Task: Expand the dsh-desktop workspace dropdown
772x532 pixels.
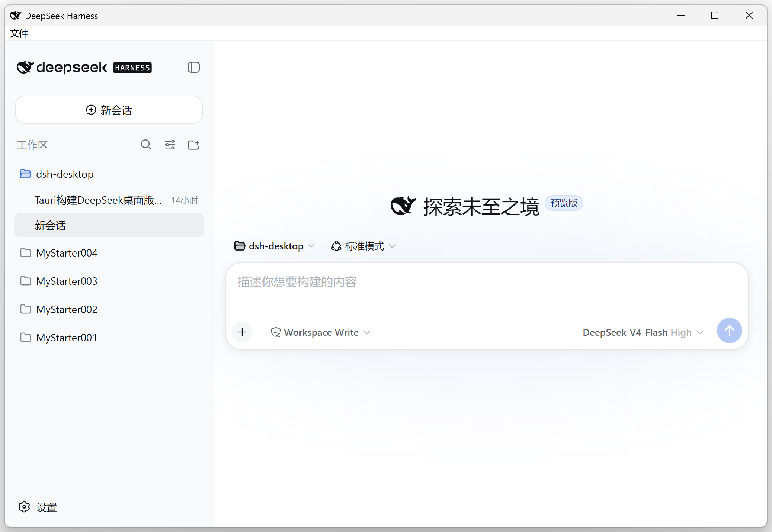Action: [274, 246]
